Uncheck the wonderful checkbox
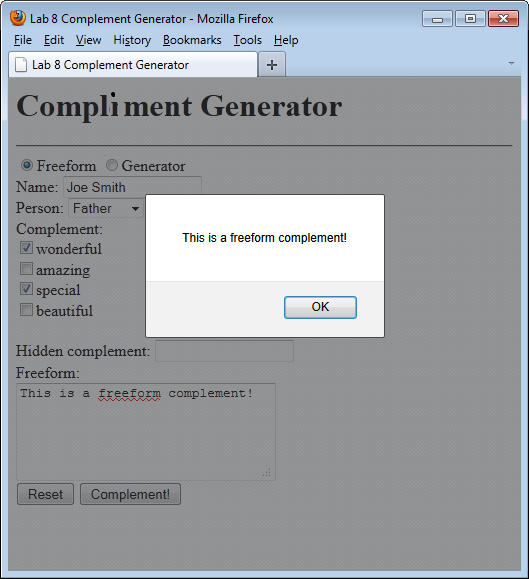The height and width of the screenshot is (579, 529). pyautogui.click(x=26, y=248)
